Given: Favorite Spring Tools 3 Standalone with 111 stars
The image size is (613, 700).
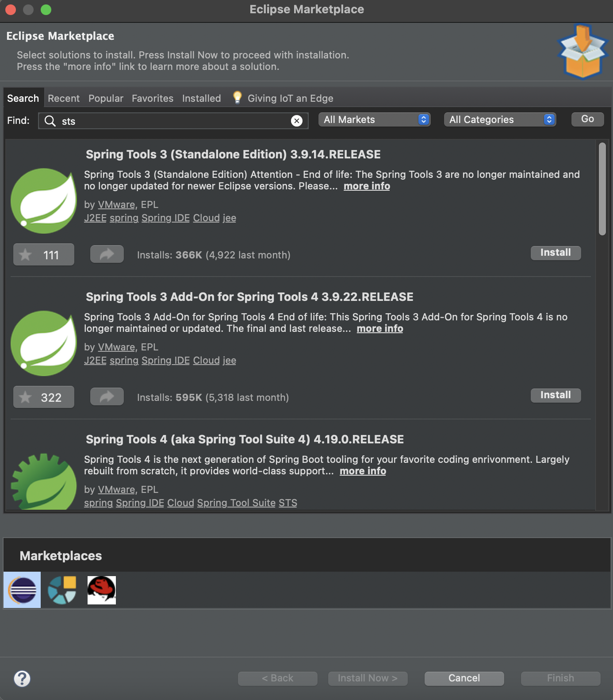Looking at the screenshot, I should click(44, 255).
